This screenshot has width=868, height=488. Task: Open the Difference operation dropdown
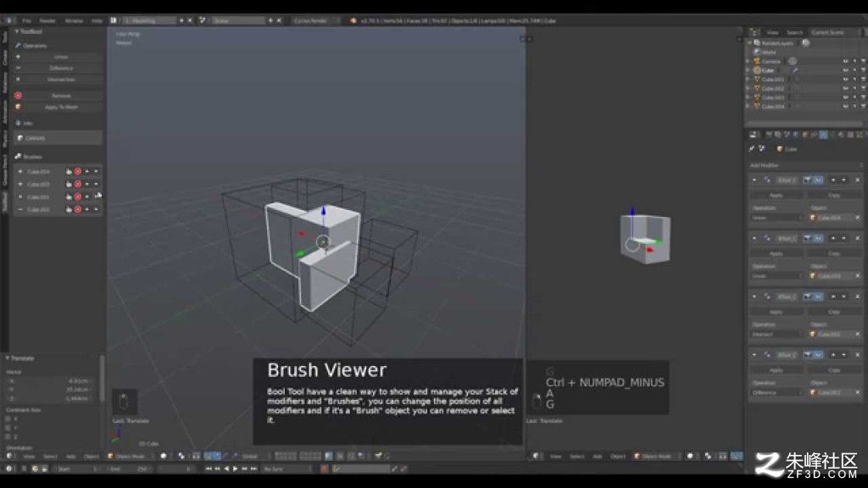click(776, 393)
